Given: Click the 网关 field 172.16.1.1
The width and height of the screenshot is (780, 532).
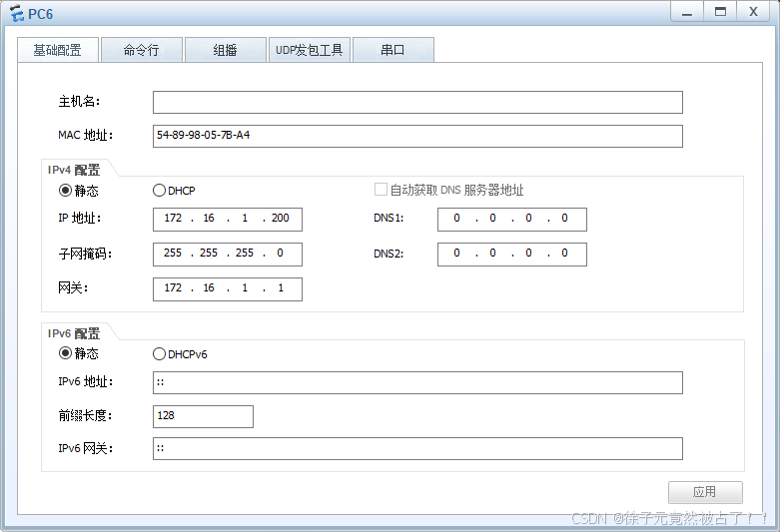Looking at the screenshot, I should pos(228,288).
